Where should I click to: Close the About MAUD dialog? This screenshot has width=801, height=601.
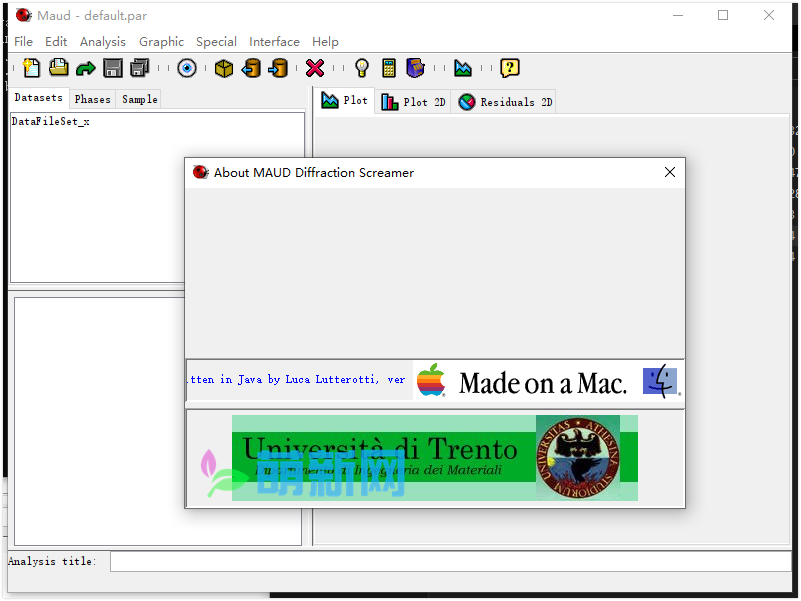pos(670,172)
